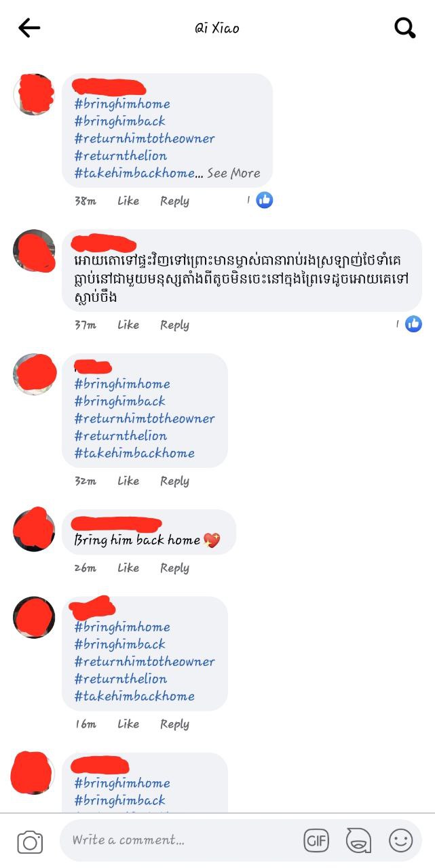The height and width of the screenshot is (868, 435).
Task: Tap the like reaction icon on the 38m comment
Action: click(264, 200)
